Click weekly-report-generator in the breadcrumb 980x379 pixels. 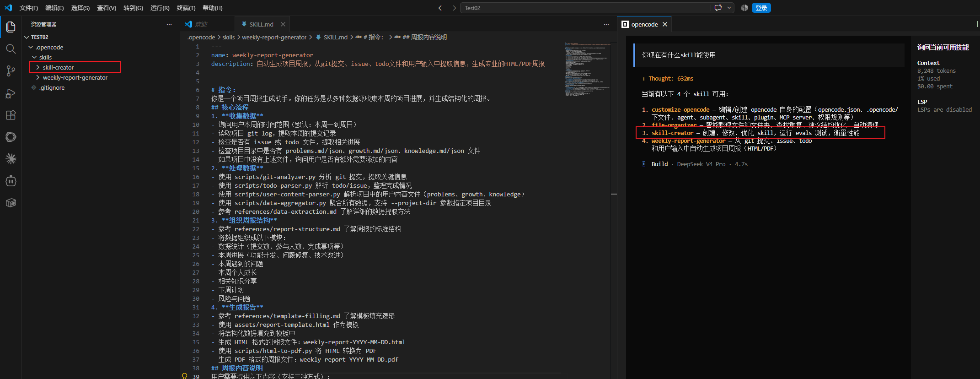[274, 37]
